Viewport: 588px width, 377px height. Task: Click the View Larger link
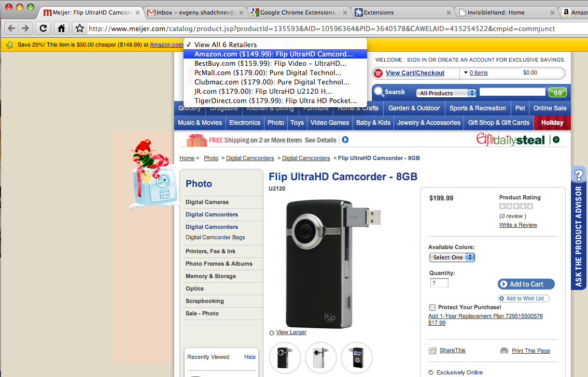[291, 332]
